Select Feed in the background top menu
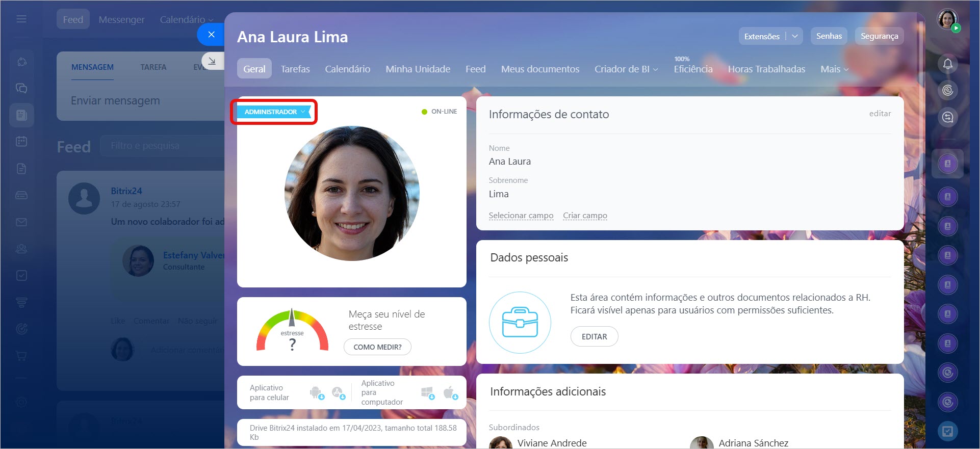Screen dimensions: 980x449 [73, 19]
